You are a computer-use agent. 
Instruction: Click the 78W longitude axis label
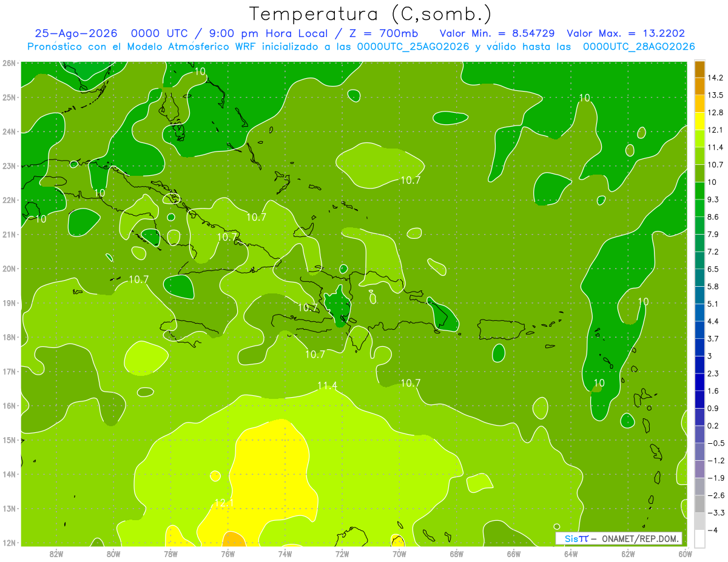coord(170,554)
